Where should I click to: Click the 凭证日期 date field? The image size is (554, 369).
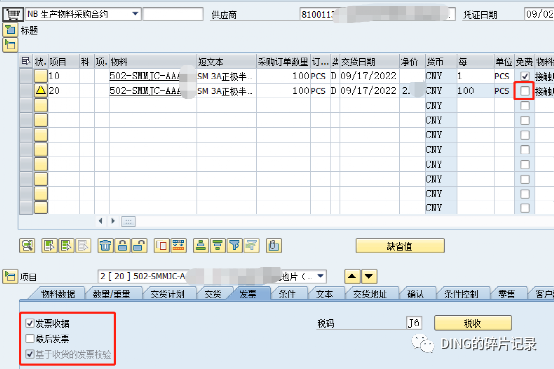539,14
